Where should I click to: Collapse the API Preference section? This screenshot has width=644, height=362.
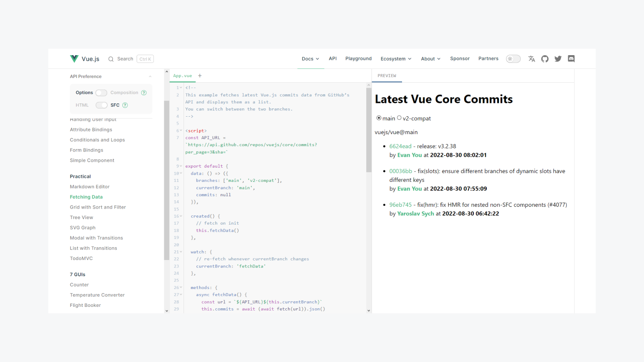point(149,76)
